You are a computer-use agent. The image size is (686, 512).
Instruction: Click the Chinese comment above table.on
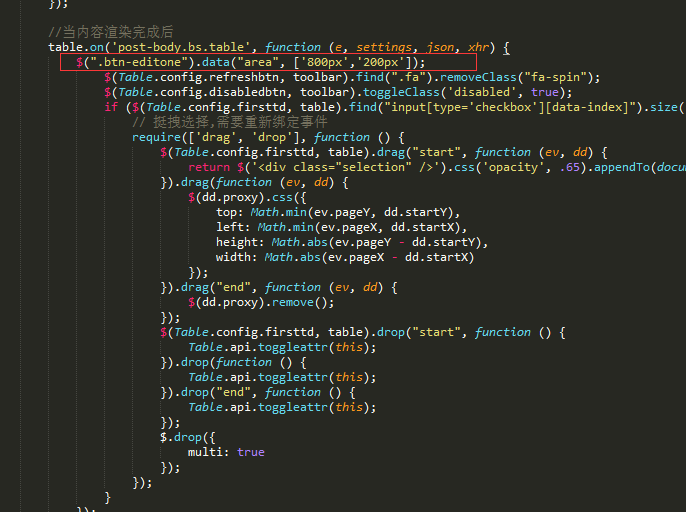(x=111, y=32)
